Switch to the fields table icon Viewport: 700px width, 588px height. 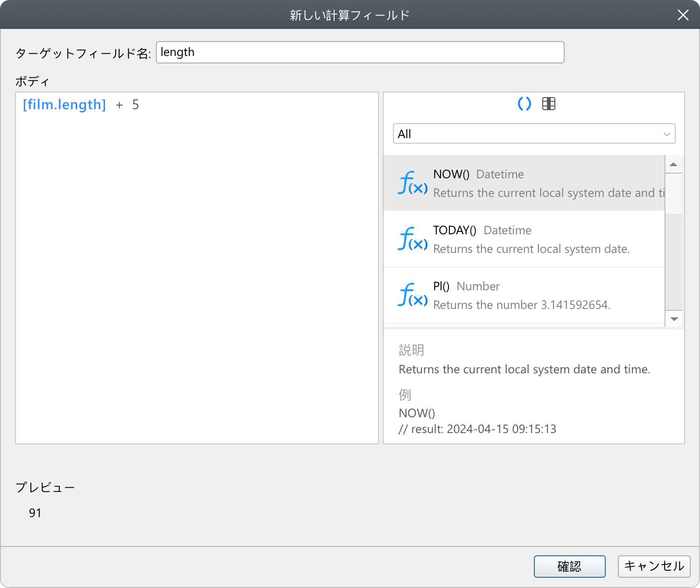549,104
